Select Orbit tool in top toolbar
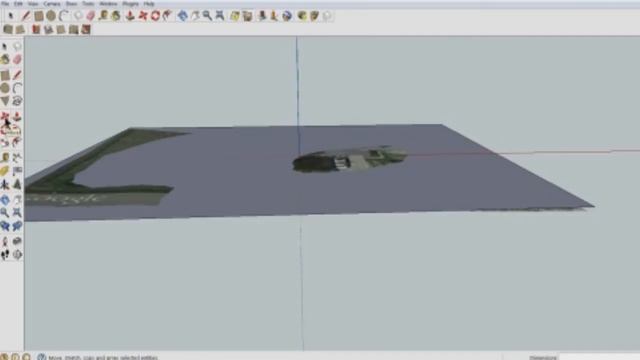This screenshot has height=360, width=640. click(182, 16)
